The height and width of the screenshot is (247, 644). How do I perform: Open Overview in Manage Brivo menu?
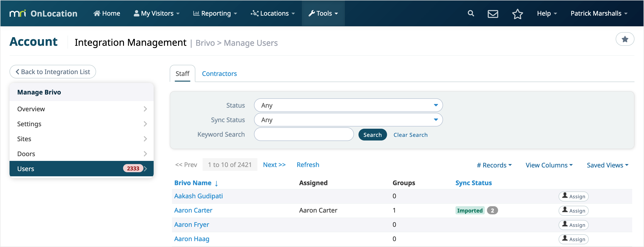tap(82, 109)
